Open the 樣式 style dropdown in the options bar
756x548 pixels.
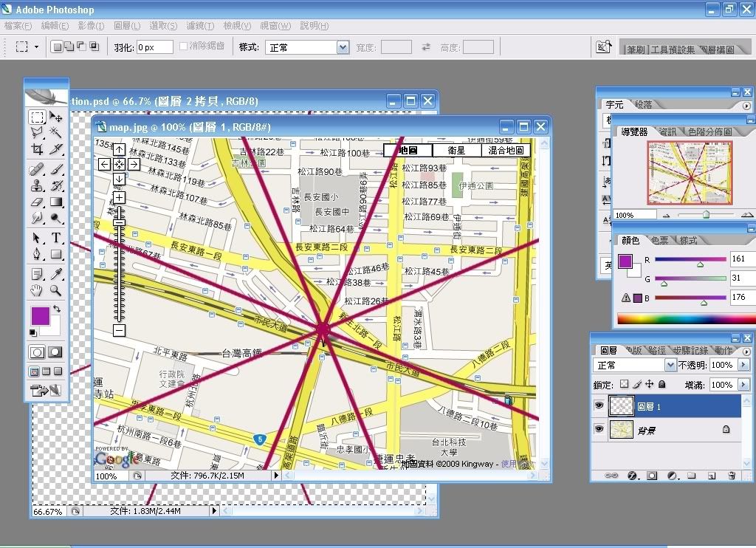[x=343, y=47]
